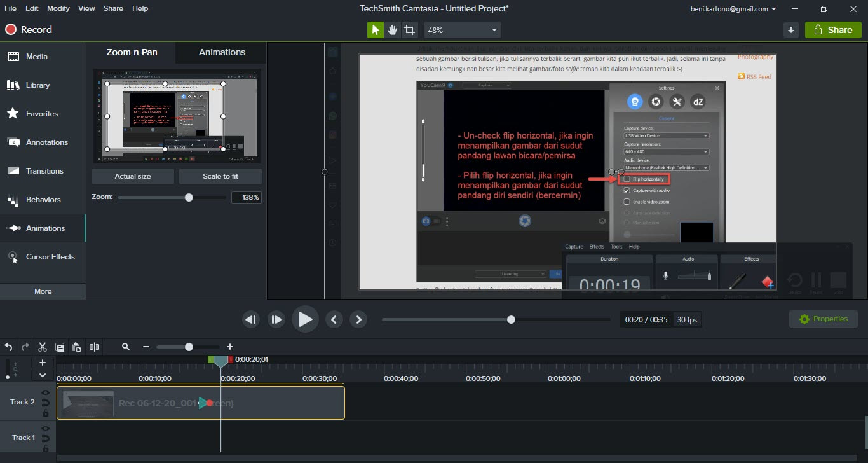The image size is (868, 463).
Task: Switch to the Animations tab
Action: click(x=222, y=52)
